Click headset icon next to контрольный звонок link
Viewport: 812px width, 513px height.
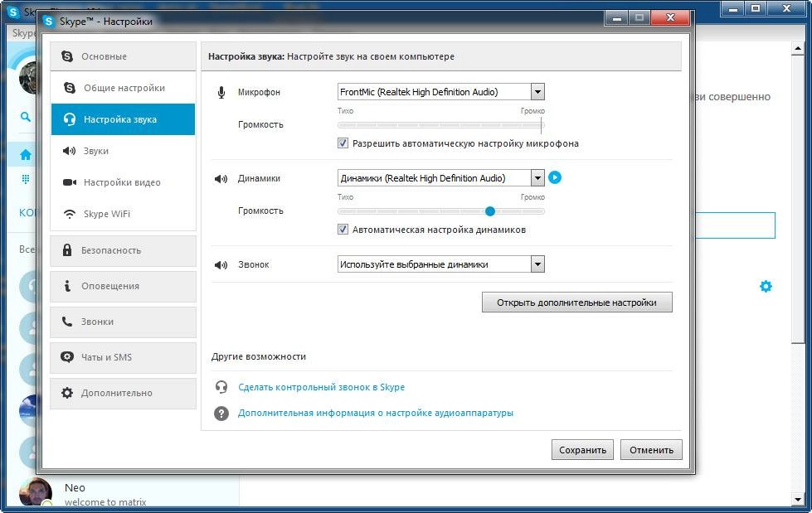pyautogui.click(x=221, y=387)
